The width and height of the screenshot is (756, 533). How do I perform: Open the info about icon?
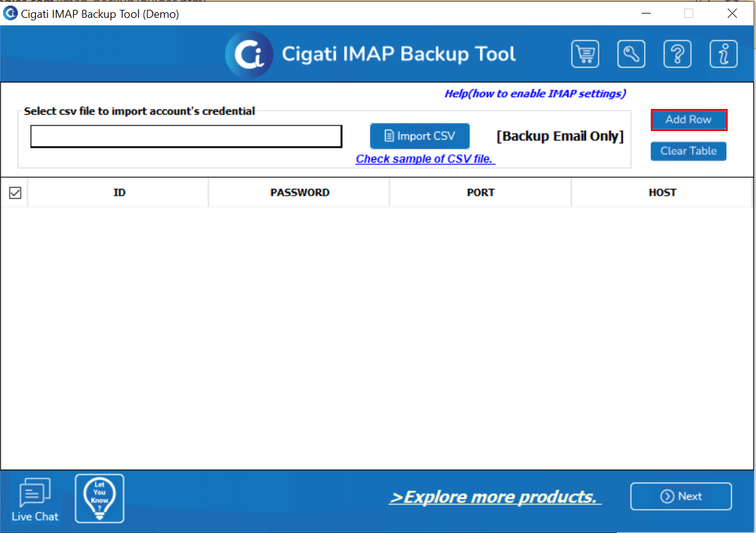pos(723,54)
